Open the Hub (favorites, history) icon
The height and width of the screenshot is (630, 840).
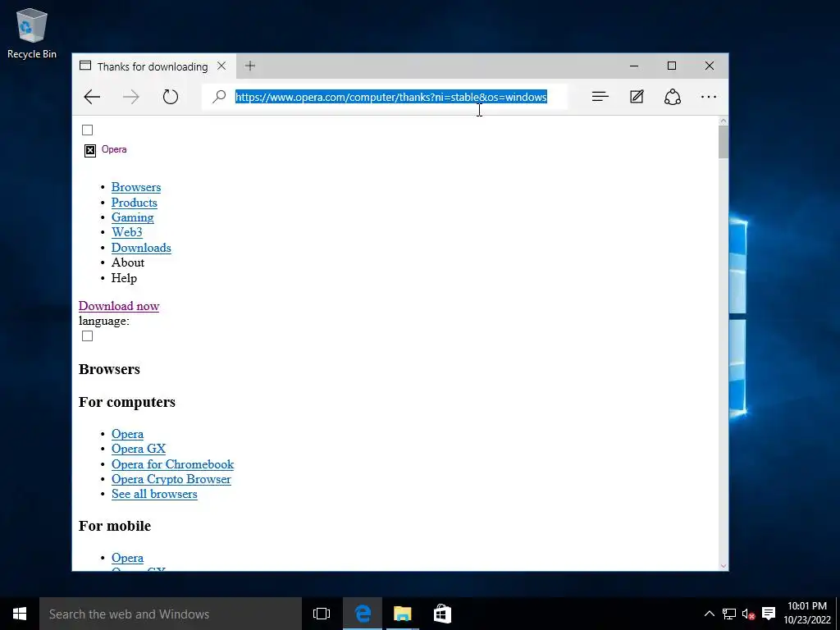(600, 97)
